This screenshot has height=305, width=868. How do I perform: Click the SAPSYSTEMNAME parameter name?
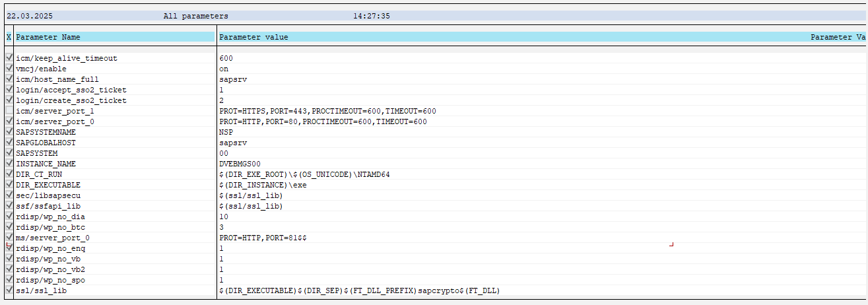click(46, 132)
